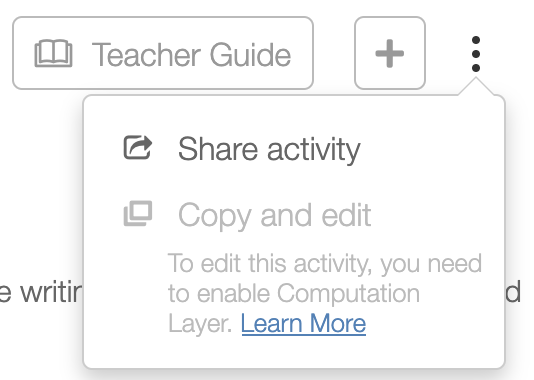The height and width of the screenshot is (380, 534).
Task: Click the word "Guide" in Teacher Guide
Action: tap(250, 54)
